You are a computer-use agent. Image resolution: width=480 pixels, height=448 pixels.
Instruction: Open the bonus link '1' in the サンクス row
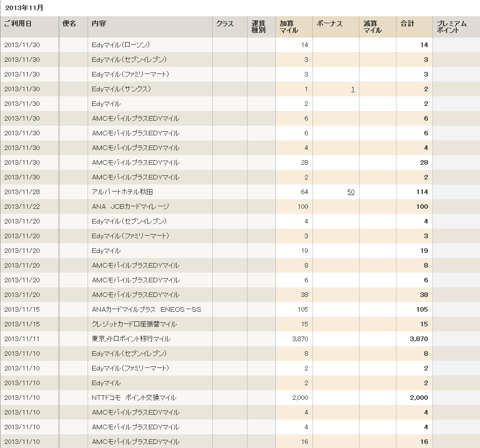coord(352,89)
